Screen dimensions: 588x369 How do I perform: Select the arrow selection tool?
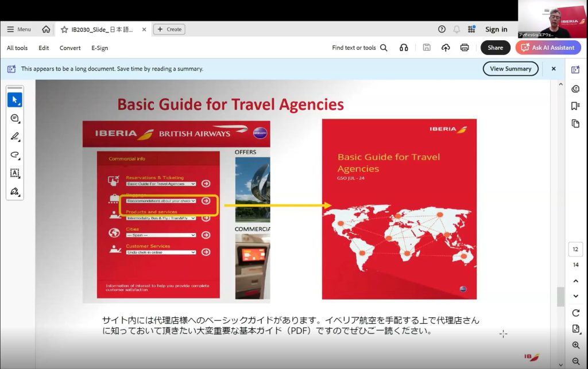[x=14, y=100]
